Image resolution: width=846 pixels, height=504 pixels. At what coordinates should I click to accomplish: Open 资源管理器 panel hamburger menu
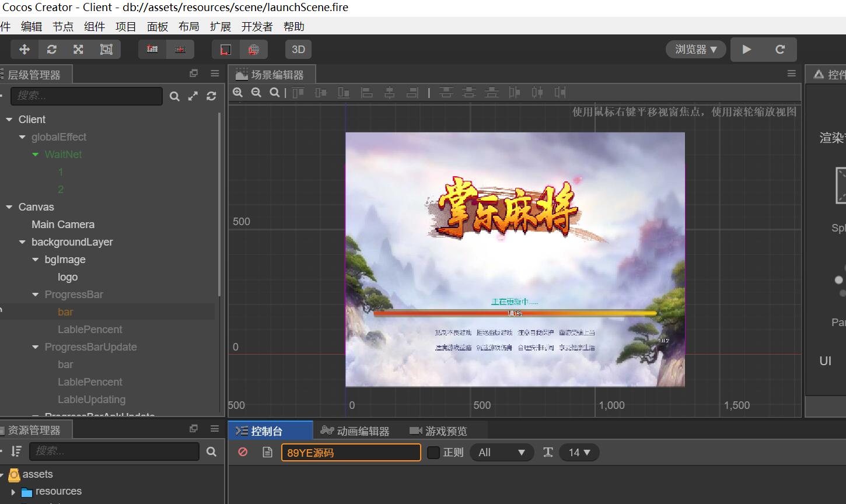215,429
